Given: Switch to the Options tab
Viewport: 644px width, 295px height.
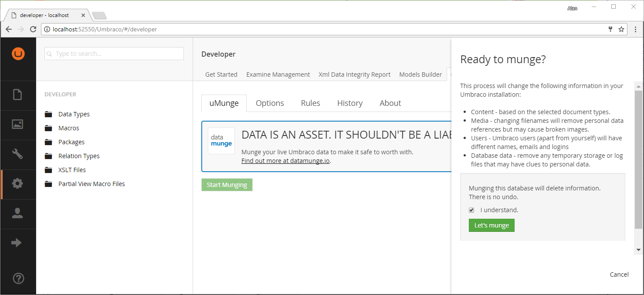Looking at the screenshot, I should coord(270,103).
